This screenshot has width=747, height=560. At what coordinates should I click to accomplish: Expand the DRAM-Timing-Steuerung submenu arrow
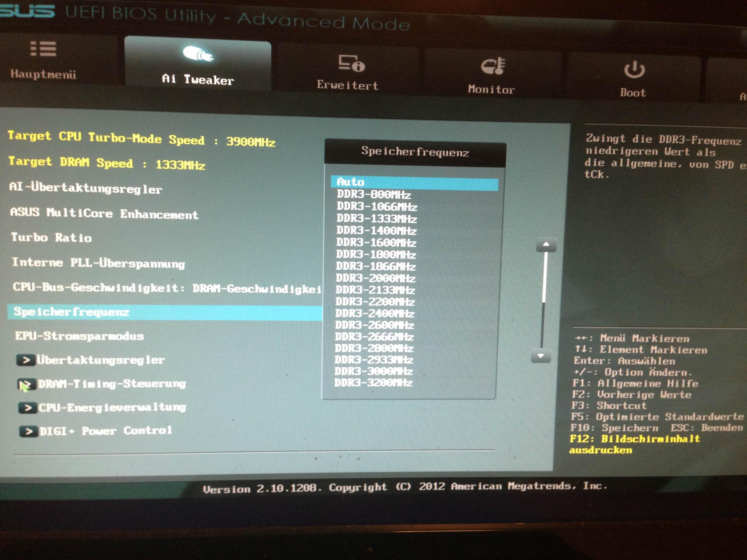pos(27,384)
